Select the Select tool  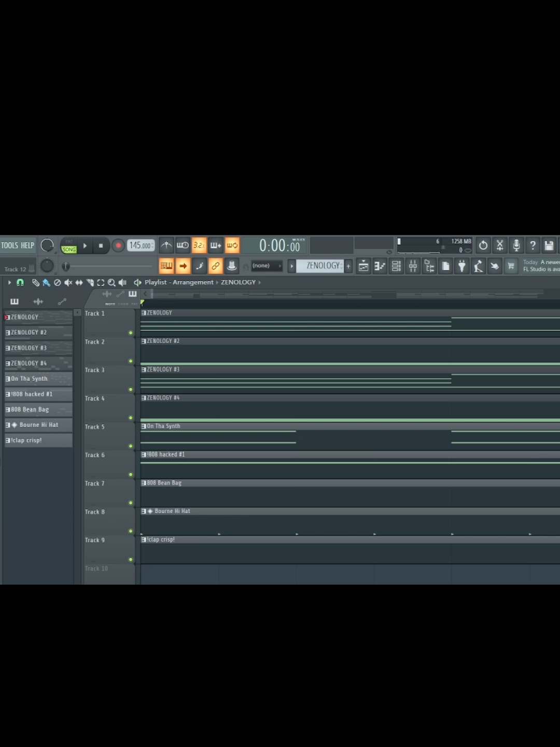(101, 283)
